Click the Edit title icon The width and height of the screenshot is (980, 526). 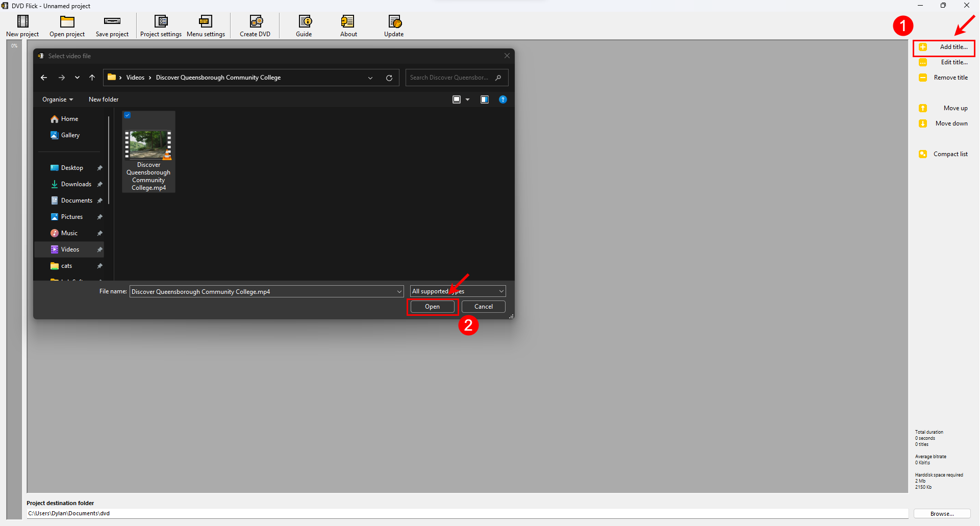tap(923, 62)
